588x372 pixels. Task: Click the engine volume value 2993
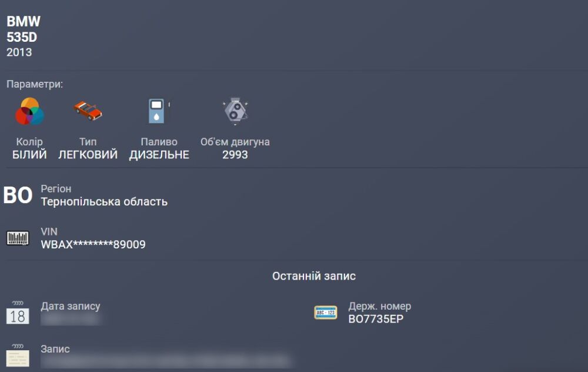pyautogui.click(x=235, y=155)
